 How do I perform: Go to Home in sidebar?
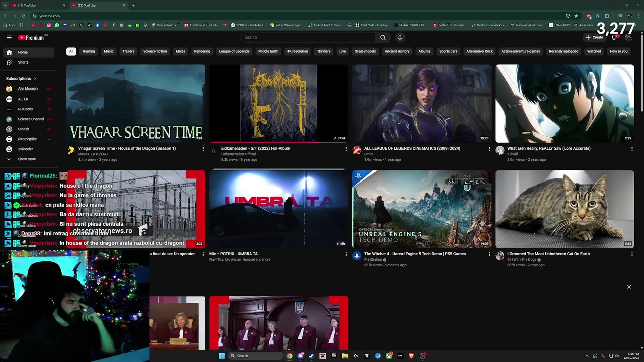click(x=28, y=52)
